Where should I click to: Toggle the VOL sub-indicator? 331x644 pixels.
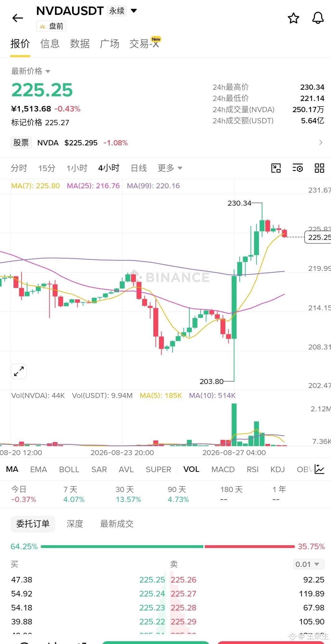tap(191, 469)
